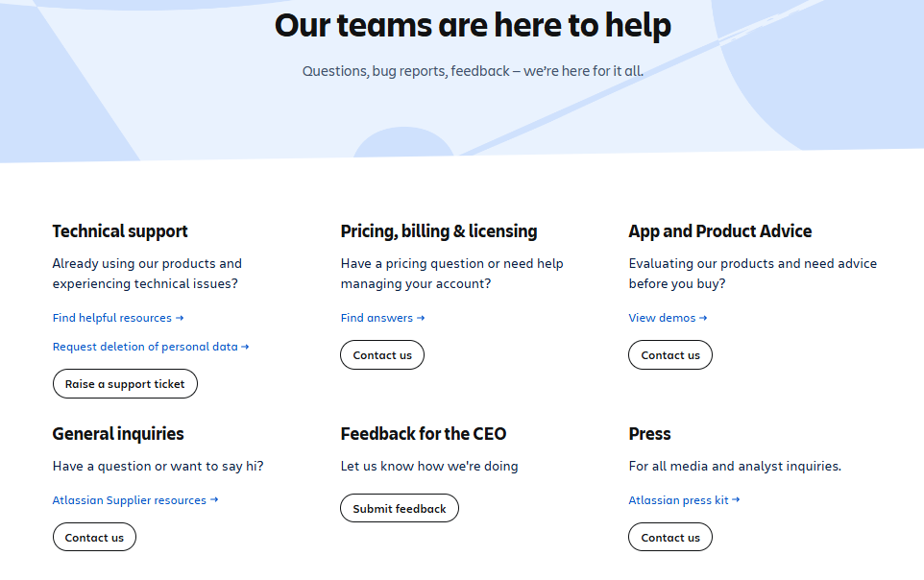
Task: Click the Pricing, billing & licensing heading
Action: coord(439,231)
